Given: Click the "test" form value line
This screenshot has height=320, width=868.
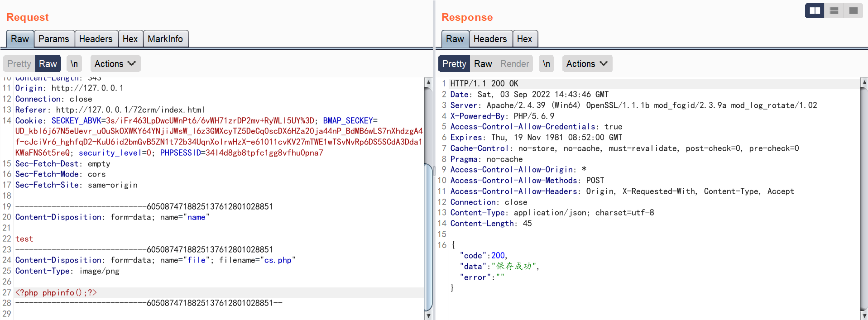Looking at the screenshot, I should [24, 239].
